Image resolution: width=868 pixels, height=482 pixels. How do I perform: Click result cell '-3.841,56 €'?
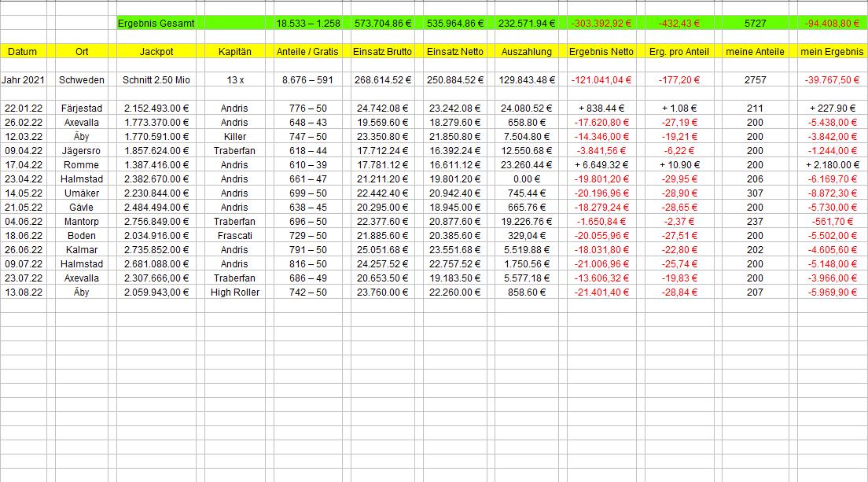coord(601,150)
